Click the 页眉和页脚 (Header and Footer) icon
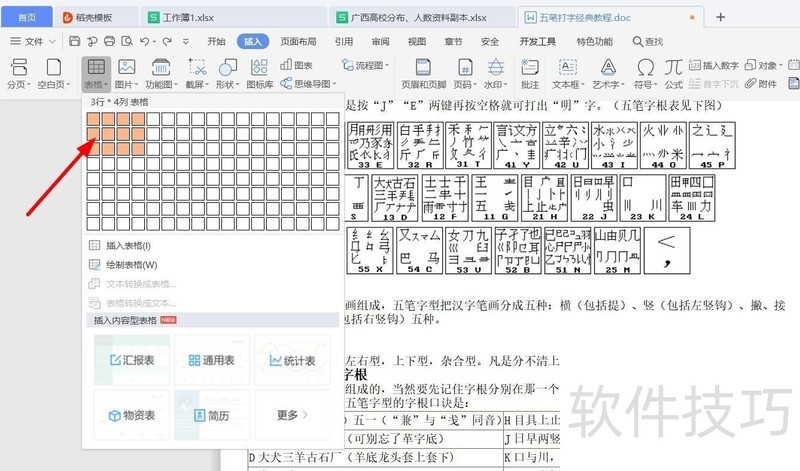Screen dimensions: 800x471 point(423,67)
